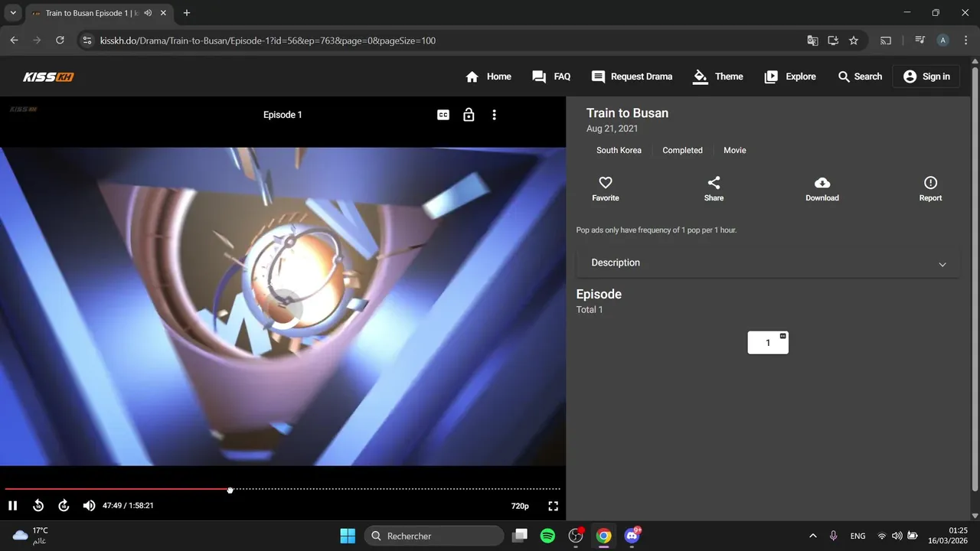
Task: Enter fullscreen video mode
Action: click(x=554, y=506)
